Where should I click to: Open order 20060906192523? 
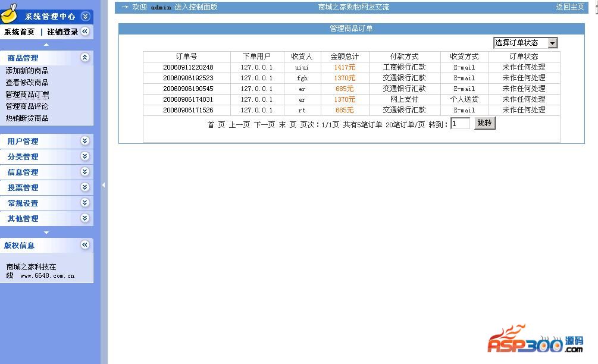(188, 78)
